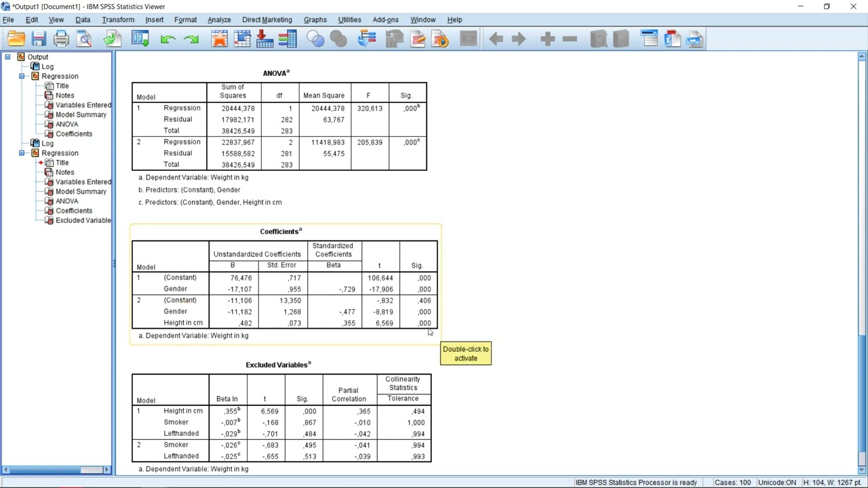This screenshot has width=868, height=488.
Task: Click the Demote right-arrow outline icon
Action: point(519,39)
